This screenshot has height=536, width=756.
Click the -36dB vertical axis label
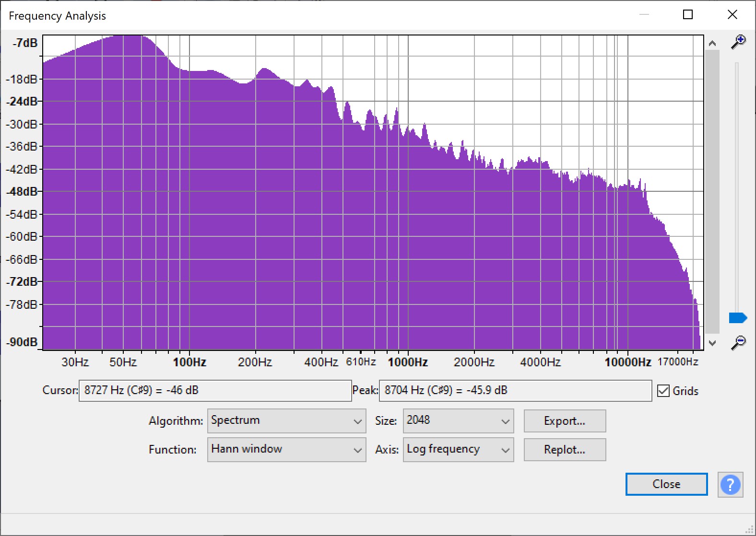click(22, 146)
